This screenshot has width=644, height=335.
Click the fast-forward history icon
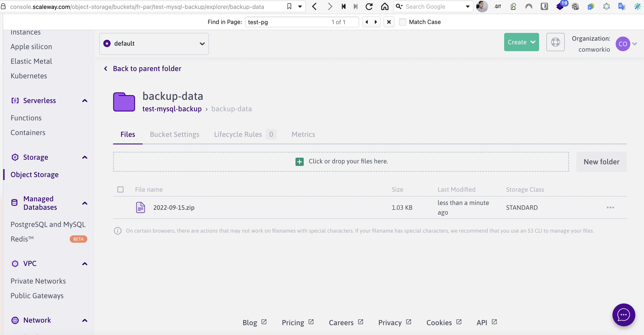(x=356, y=6)
